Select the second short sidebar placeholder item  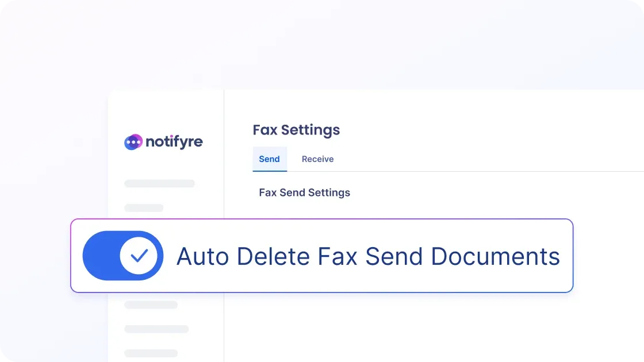click(144, 207)
